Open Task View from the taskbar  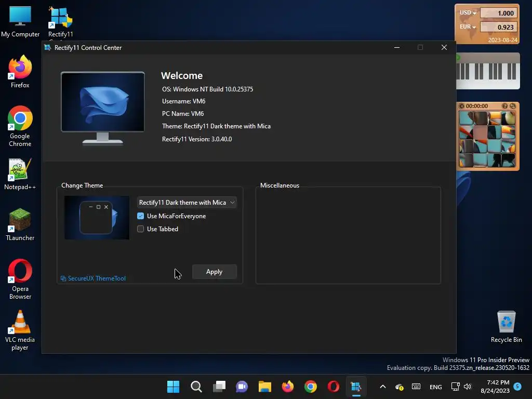pyautogui.click(x=219, y=387)
